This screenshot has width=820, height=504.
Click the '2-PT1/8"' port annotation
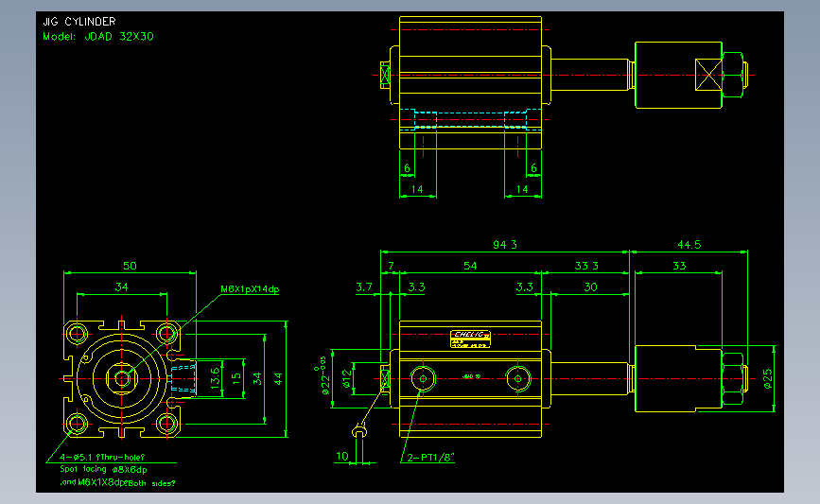[431, 458]
